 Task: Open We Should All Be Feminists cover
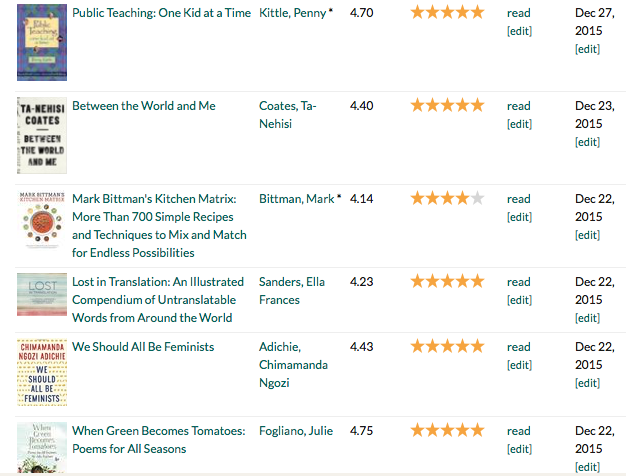[x=41, y=372]
